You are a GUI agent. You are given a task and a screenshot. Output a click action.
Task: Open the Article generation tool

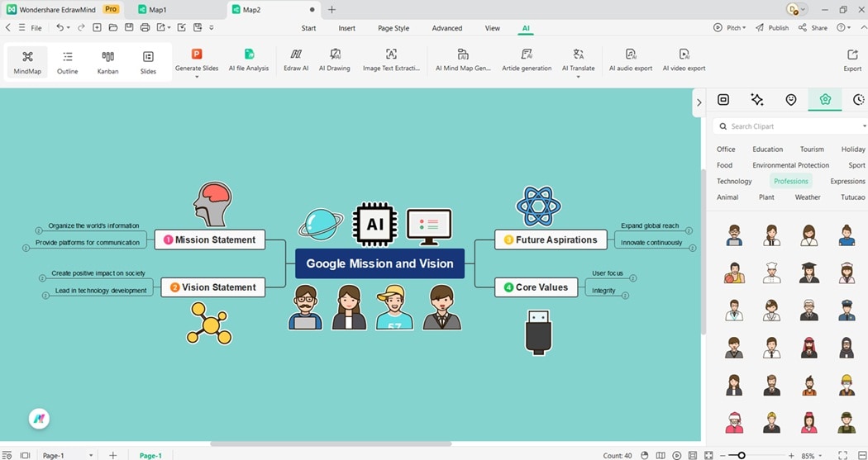point(527,60)
